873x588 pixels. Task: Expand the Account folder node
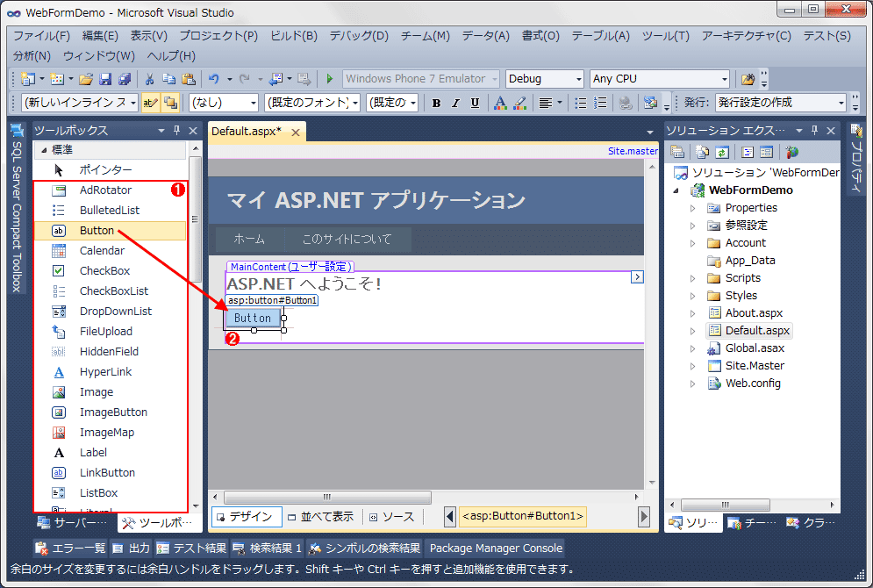click(692, 243)
